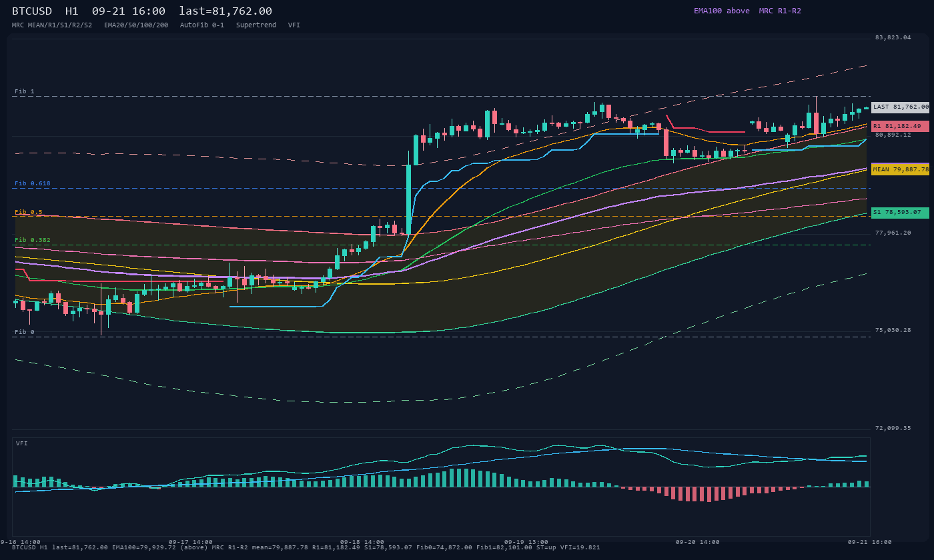Click the Fib 0.618 level label

pos(33,183)
